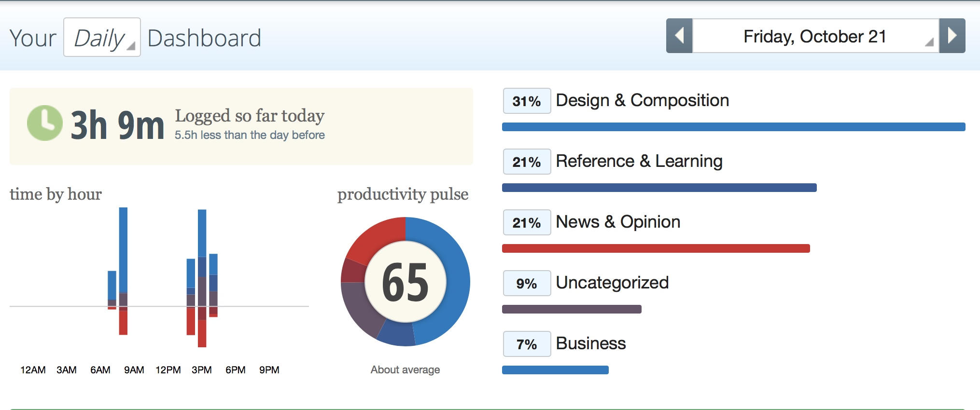Go to the next day arrow

coord(952,36)
